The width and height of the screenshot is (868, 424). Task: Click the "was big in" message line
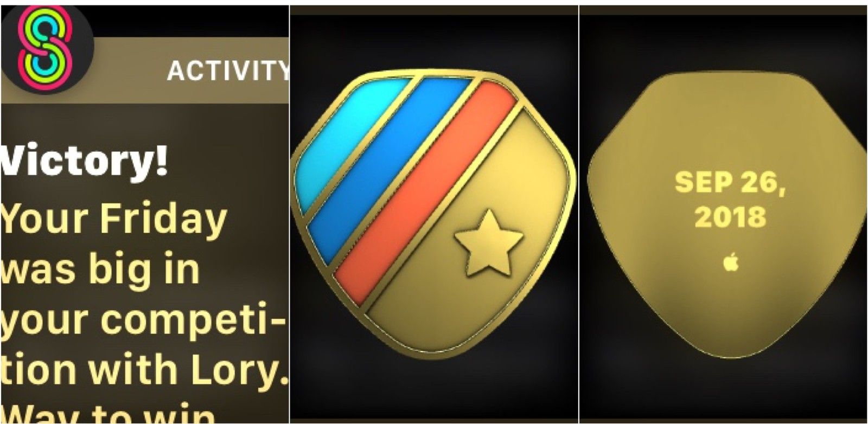click(100, 268)
